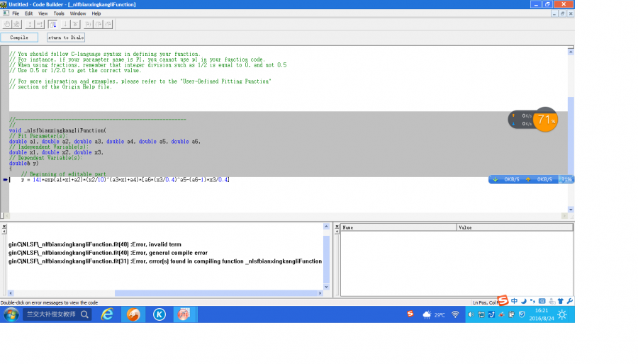Click the Return to Dialog button
The height and width of the screenshot is (364, 638).
[66, 38]
